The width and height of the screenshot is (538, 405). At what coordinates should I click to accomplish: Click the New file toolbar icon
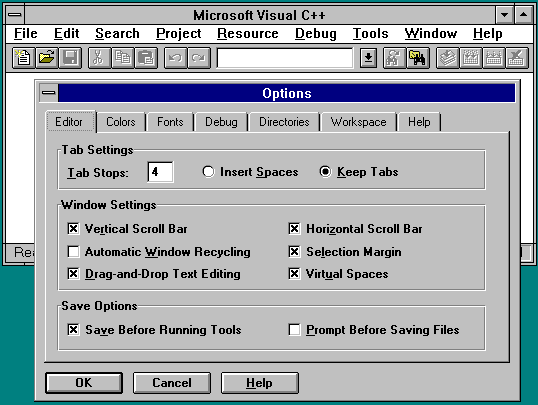point(23,58)
